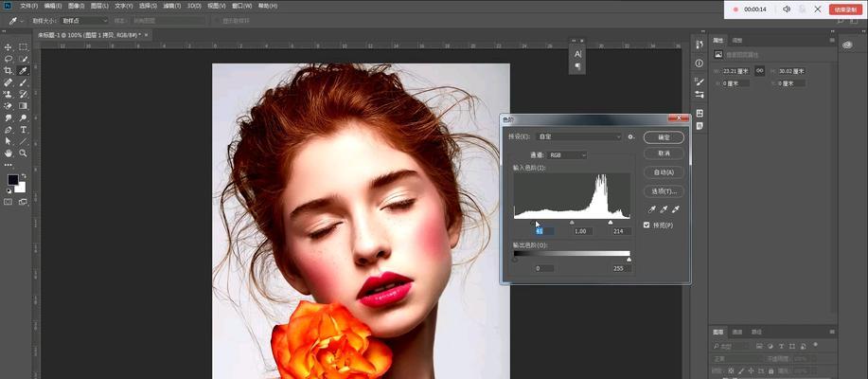
Task: Pick the gray point eyedropper in Levels
Action: 664,209
